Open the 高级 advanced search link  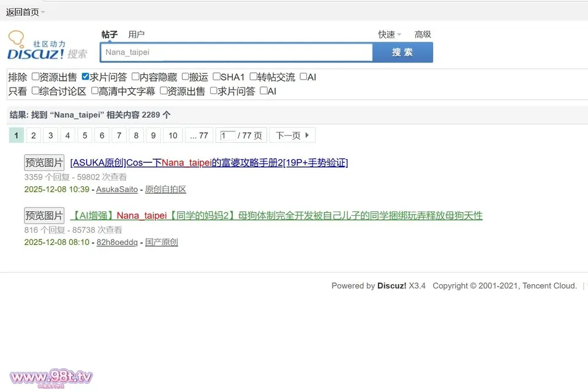(423, 34)
